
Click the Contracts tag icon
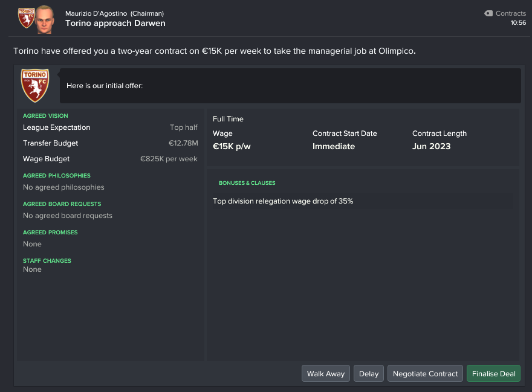tap(488, 13)
